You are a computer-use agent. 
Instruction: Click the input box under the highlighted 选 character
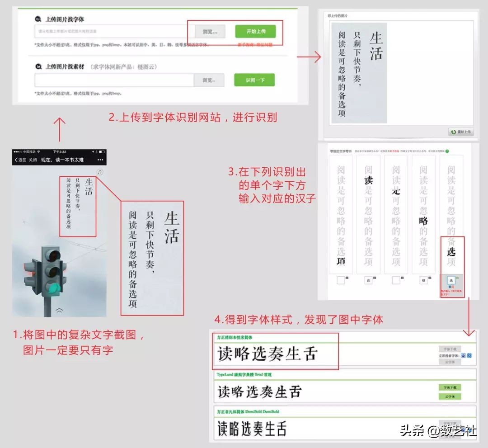pos(450,280)
